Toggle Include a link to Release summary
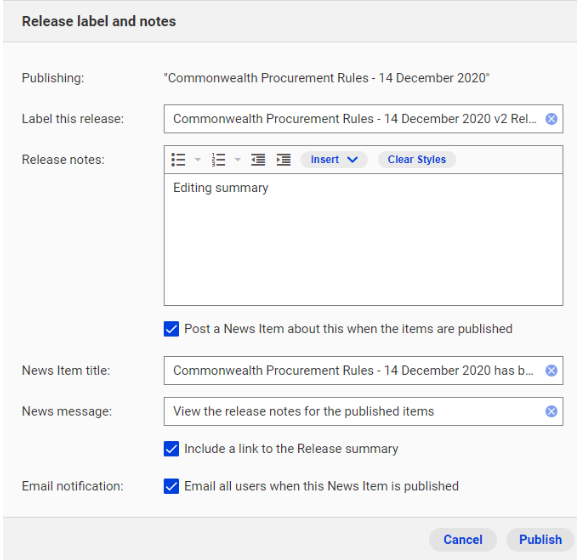The height and width of the screenshot is (560, 578). [171, 449]
